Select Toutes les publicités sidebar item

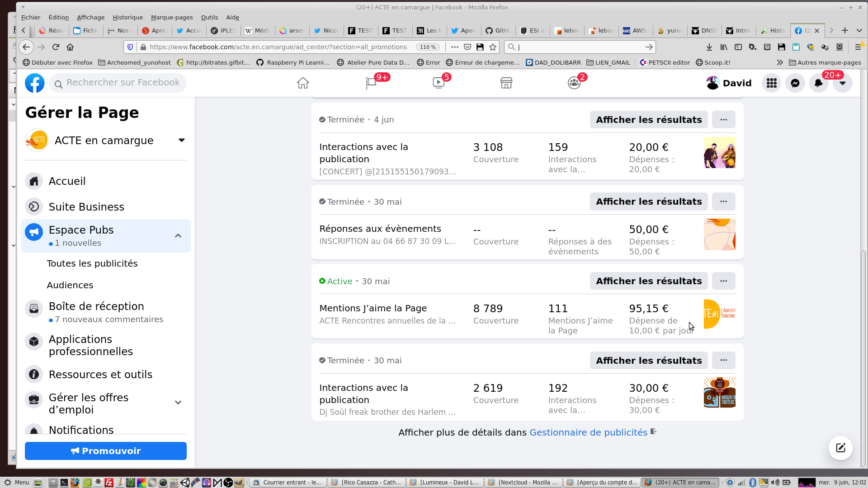[x=92, y=263]
